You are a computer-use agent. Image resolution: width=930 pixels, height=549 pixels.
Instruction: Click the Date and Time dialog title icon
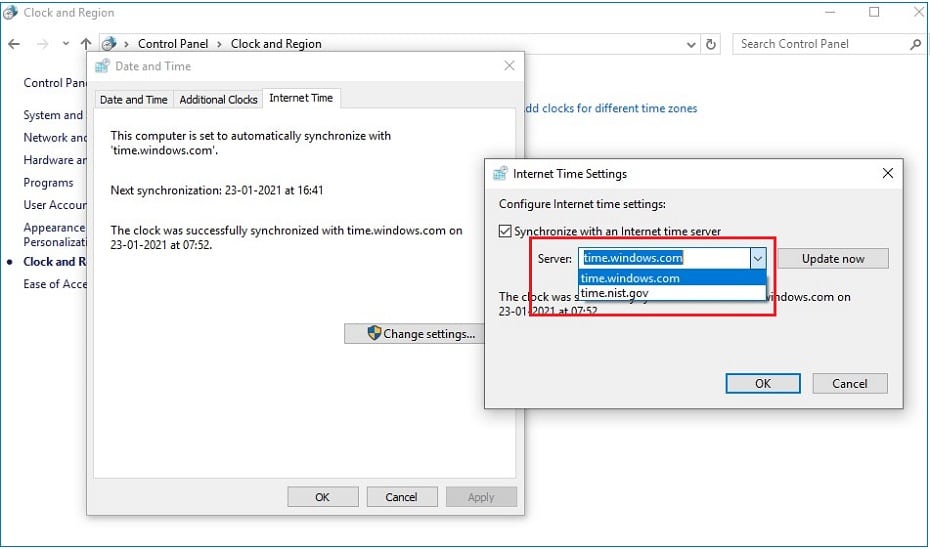103,66
